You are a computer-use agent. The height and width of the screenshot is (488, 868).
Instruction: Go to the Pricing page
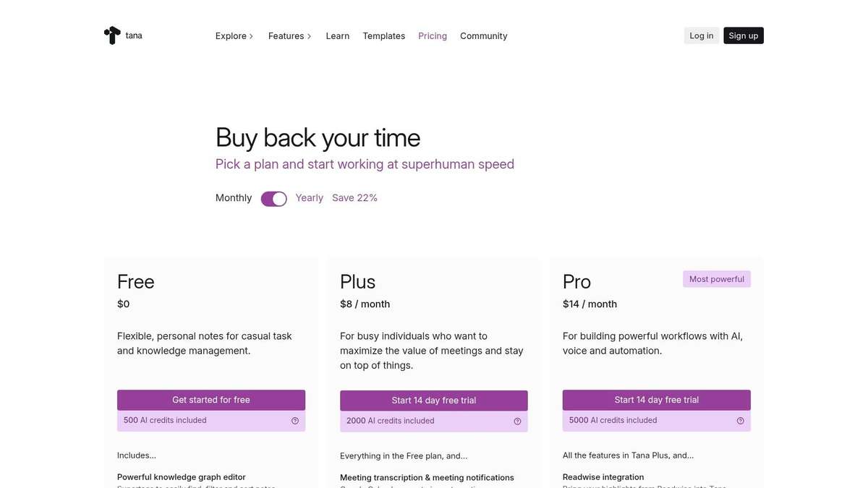[x=433, y=36]
